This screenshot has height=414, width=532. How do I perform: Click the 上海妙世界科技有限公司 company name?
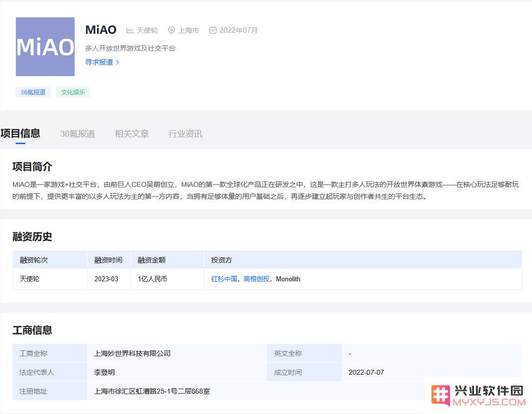132,353
